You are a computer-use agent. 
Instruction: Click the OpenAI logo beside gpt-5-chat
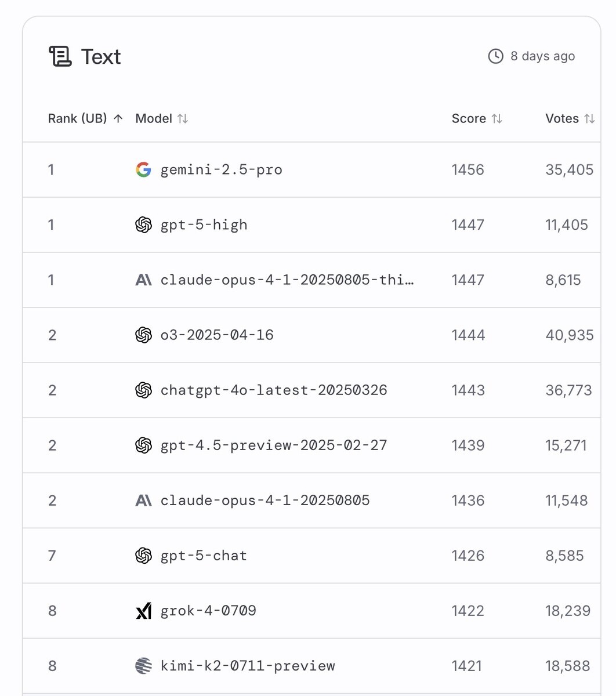[x=143, y=556]
